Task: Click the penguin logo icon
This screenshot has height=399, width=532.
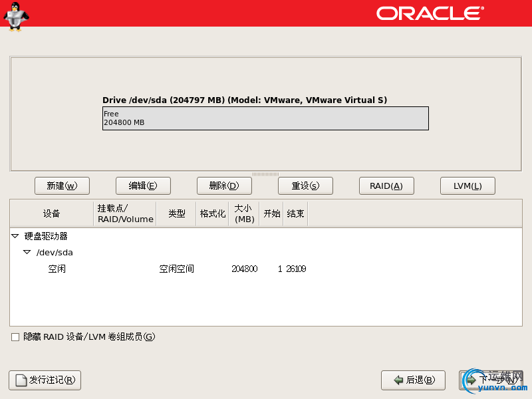Action: pyautogui.click(x=15, y=16)
